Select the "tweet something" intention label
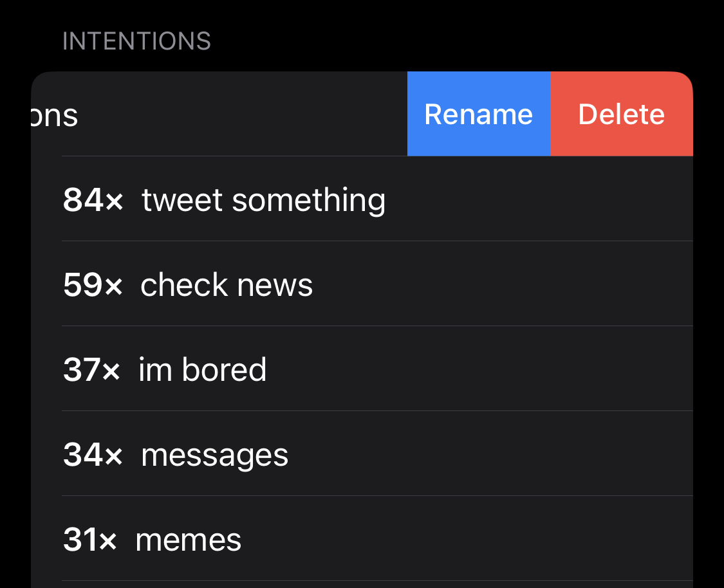Viewport: 724px width, 588px height. point(263,200)
